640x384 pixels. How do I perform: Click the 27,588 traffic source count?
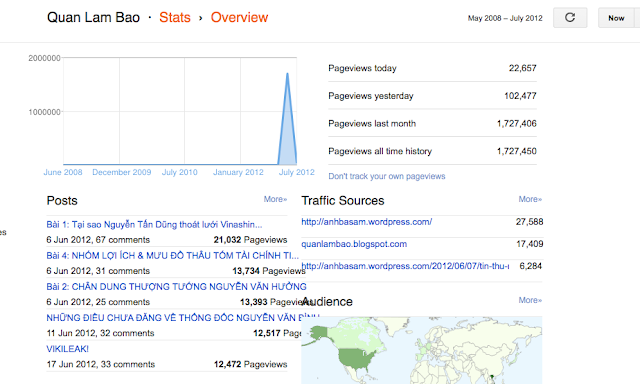point(529,222)
